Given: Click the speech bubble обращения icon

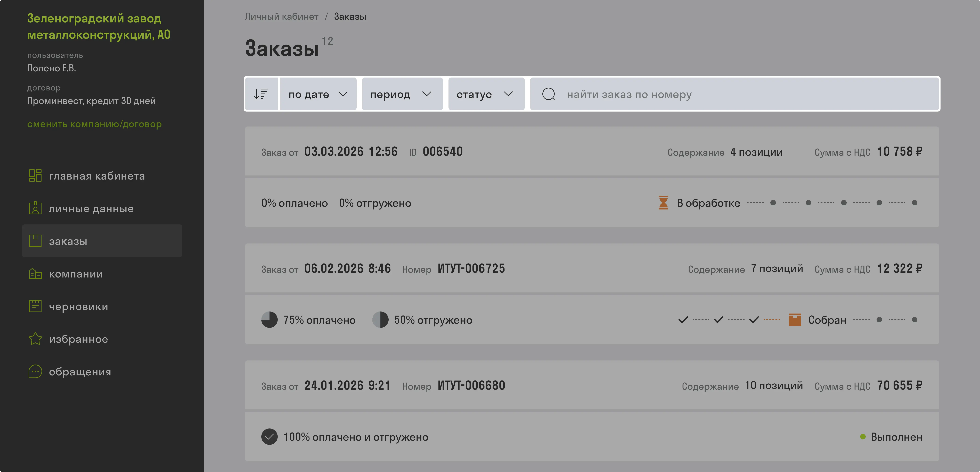Looking at the screenshot, I should [35, 372].
